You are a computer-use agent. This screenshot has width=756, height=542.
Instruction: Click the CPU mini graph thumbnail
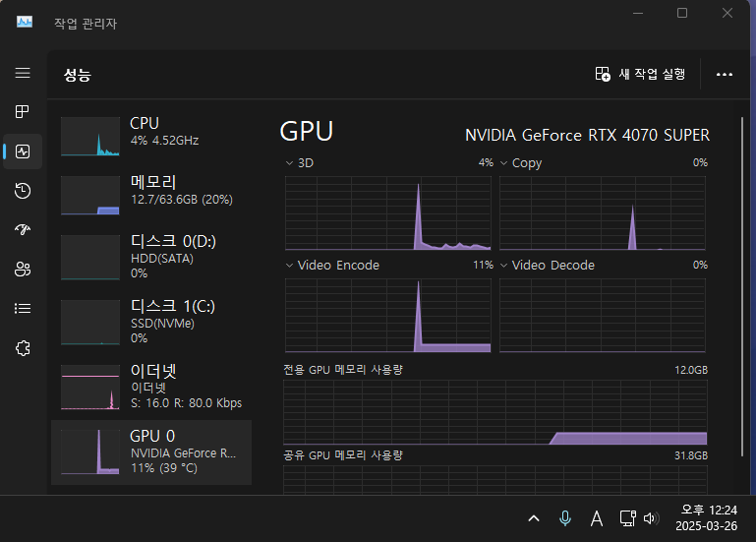[x=90, y=136]
